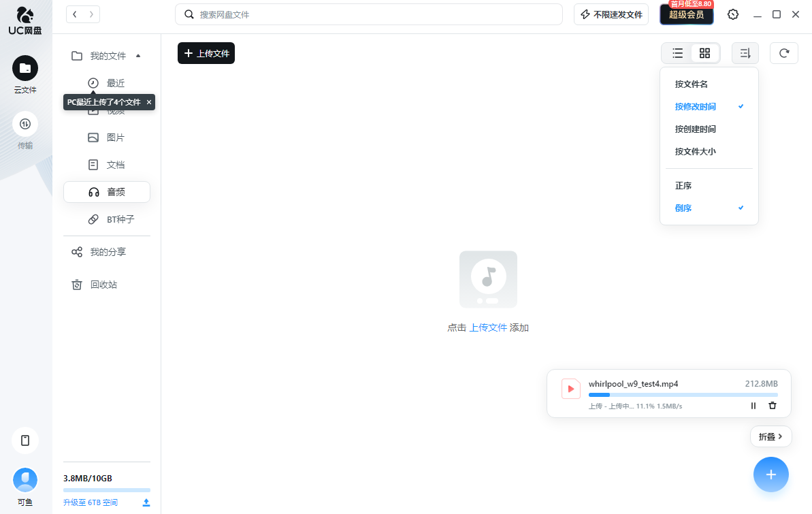Collapse the 我的文件 tree arrow
The height and width of the screenshot is (514, 812).
tap(138, 56)
